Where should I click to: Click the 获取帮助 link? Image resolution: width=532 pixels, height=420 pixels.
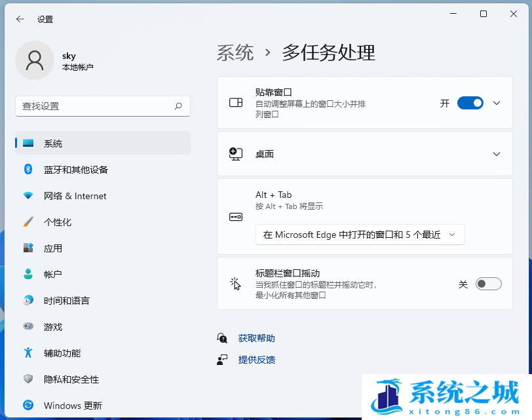coord(256,338)
